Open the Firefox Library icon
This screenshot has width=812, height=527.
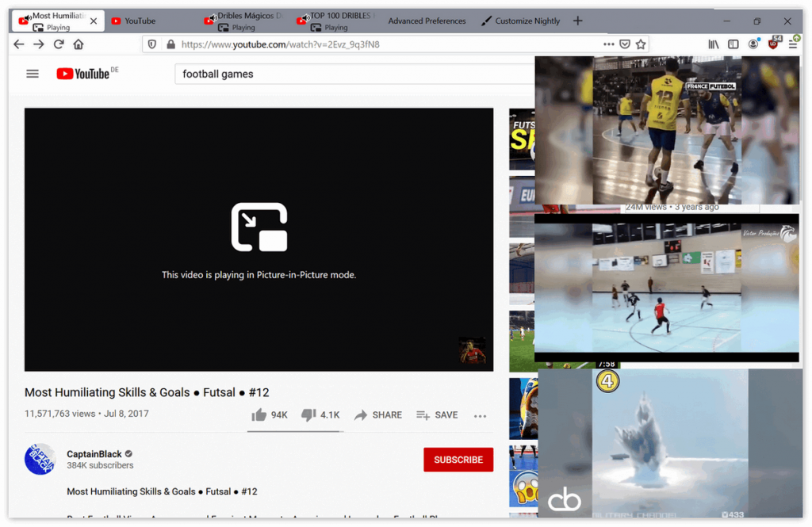click(x=714, y=44)
